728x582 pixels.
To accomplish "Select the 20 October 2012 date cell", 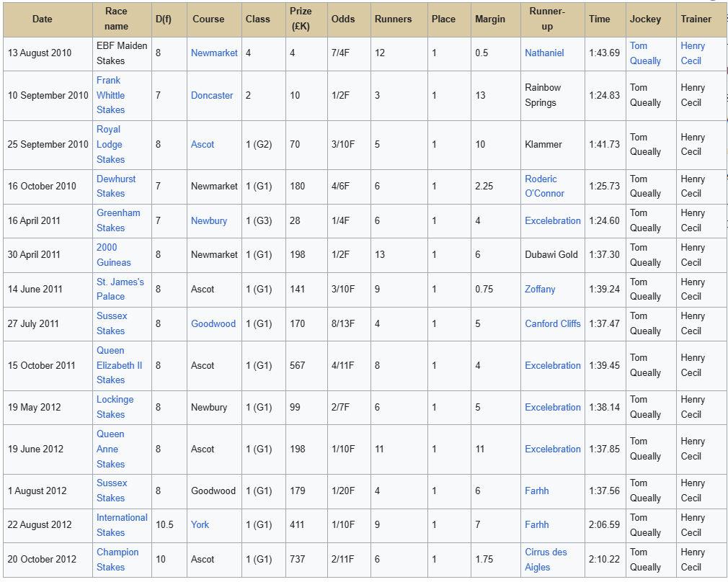I will click(48, 560).
